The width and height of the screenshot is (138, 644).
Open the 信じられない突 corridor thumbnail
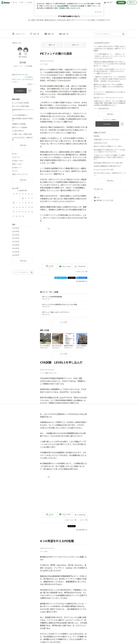click(x=58, y=339)
